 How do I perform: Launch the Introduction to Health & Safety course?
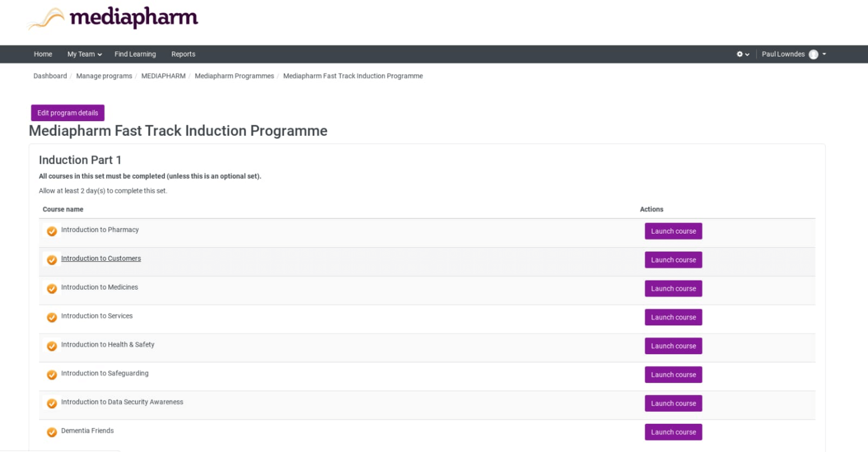pyautogui.click(x=673, y=346)
